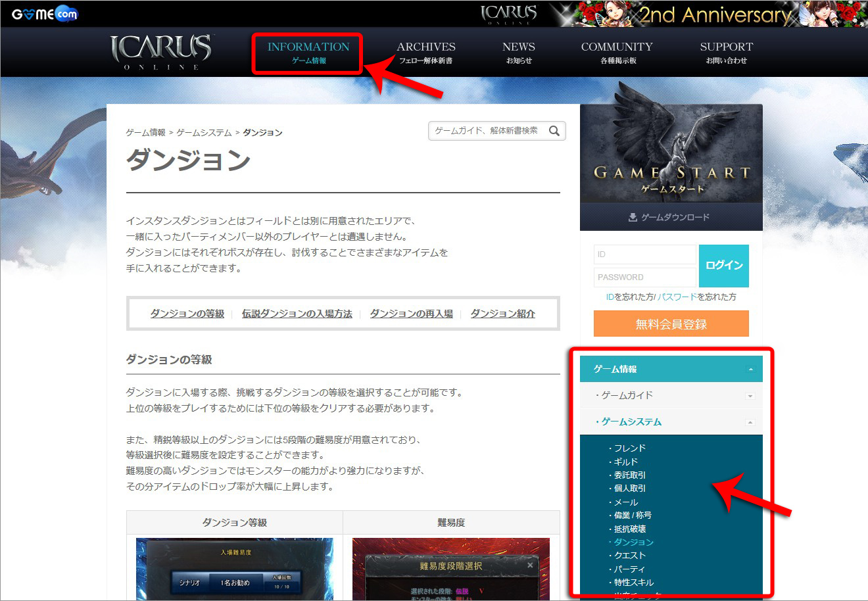Image resolution: width=868 pixels, height=601 pixels.
Task: Click the ダンジョン page title
Action: tap(188, 160)
